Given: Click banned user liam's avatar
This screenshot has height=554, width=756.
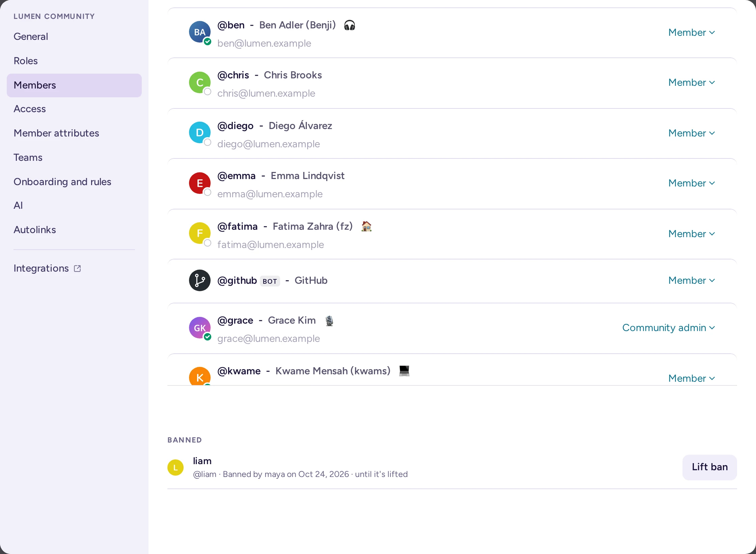Looking at the screenshot, I should point(175,468).
